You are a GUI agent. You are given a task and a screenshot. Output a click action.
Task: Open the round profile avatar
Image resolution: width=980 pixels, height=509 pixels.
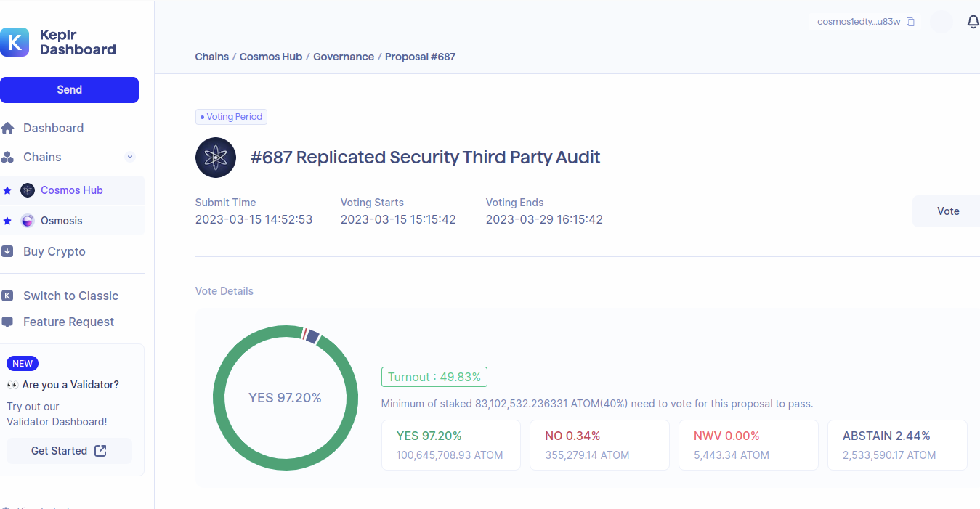(941, 22)
